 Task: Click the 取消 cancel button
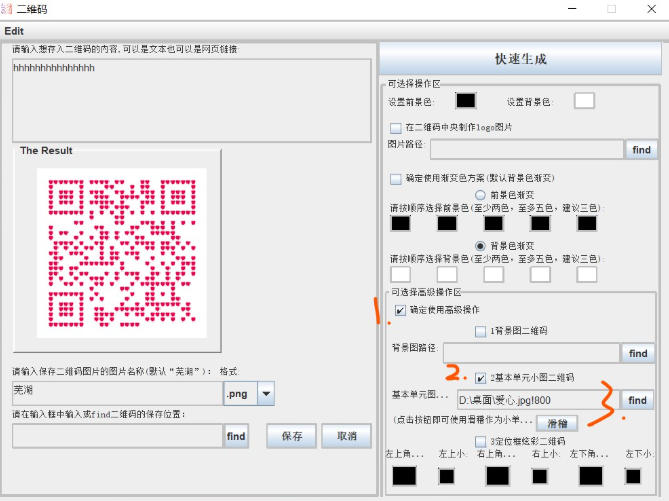346,437
